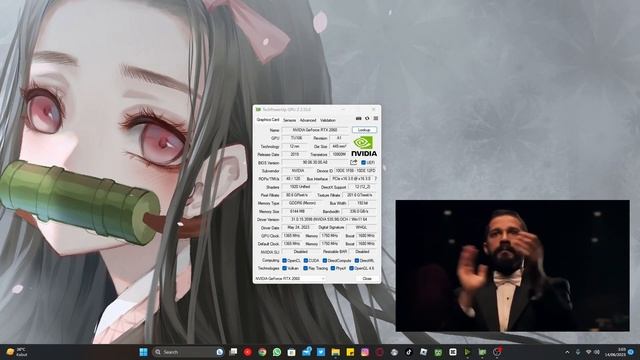This screenshot has width=640, height=360.
Task: Open WhatsApp from the taskbar
Action: (x=277, y=352)
